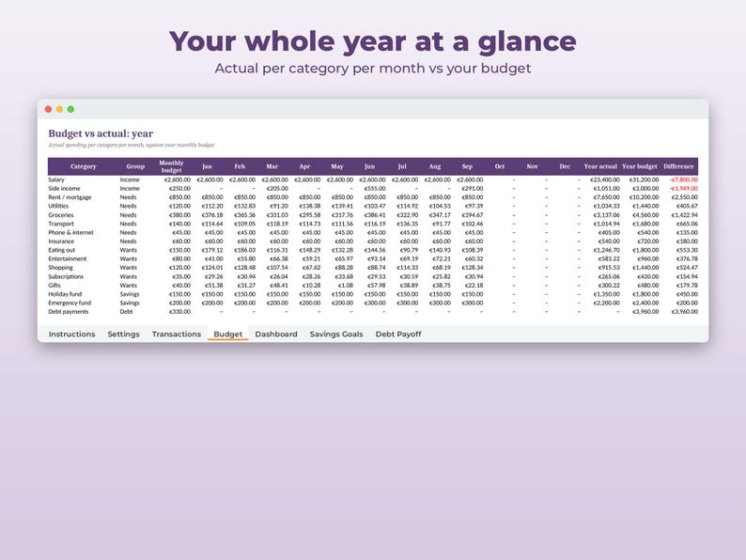
Task: Select the Insurance row label
Action: [61, 241]
